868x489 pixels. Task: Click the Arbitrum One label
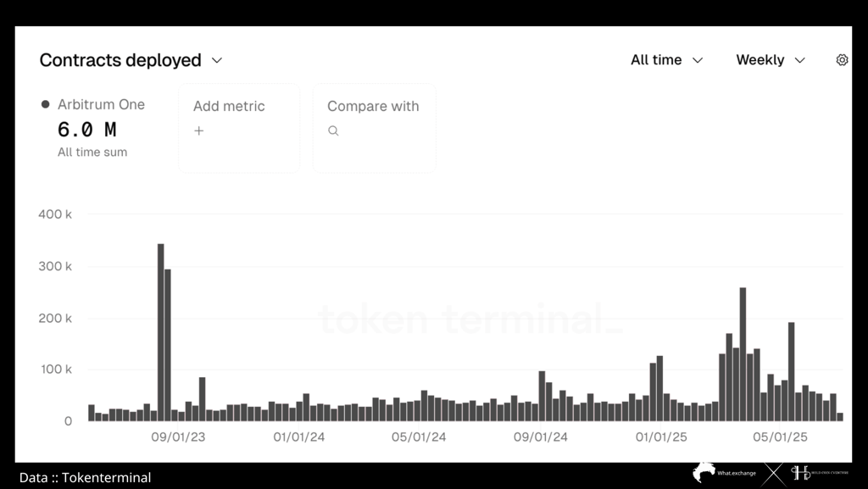click(102, 104)
